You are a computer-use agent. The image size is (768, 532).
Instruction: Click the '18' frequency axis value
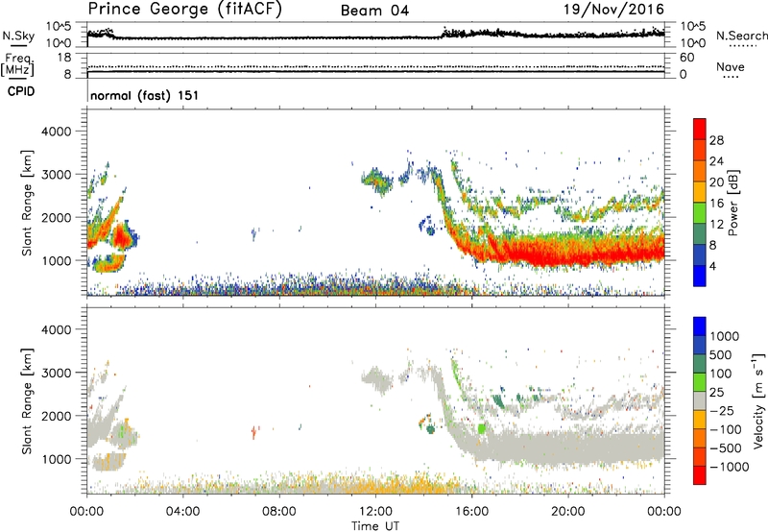coord(64,58)
